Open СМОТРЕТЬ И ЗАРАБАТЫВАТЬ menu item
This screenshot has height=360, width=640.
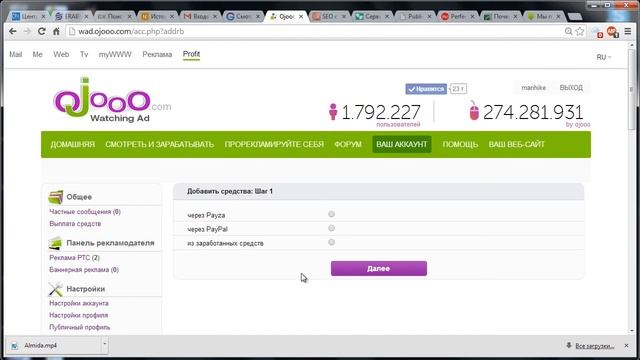click(x=160, y=144)
